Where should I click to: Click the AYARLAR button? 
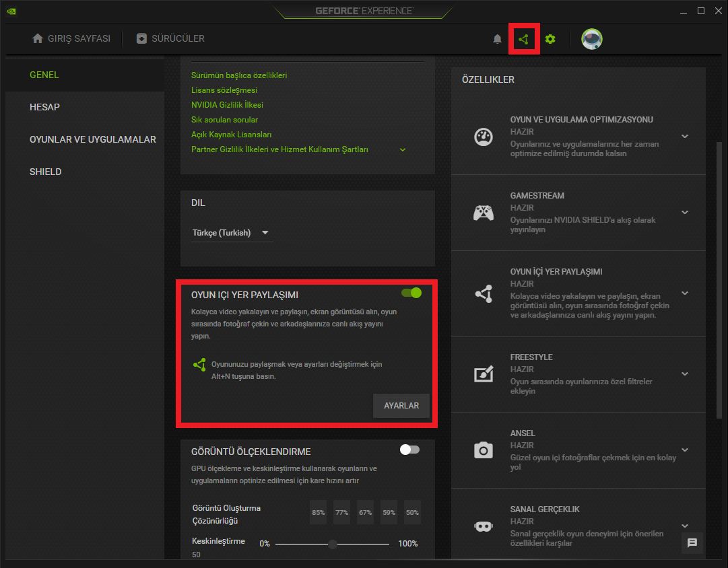click(401, 406)
